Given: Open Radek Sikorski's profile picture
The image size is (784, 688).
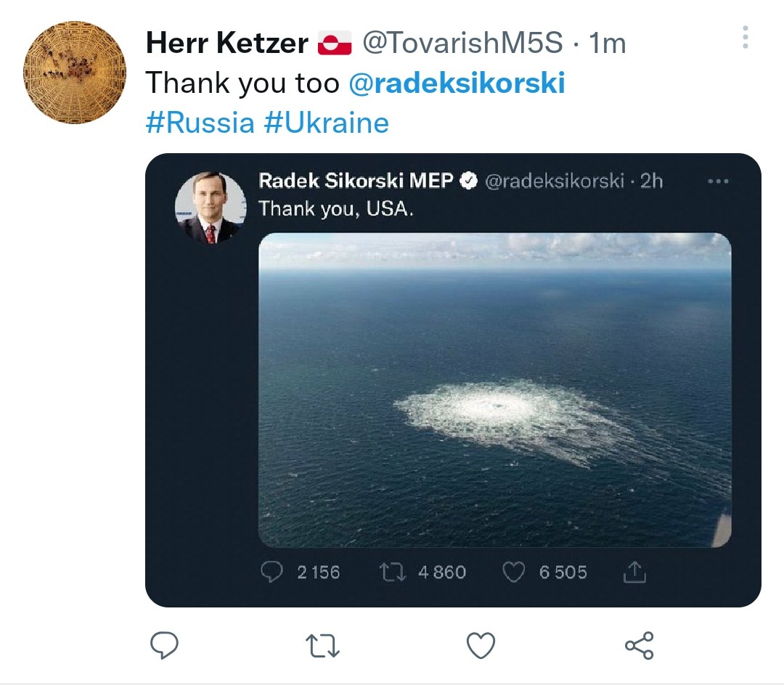Looking at the screenshot, I should click(x=211, y=208).
